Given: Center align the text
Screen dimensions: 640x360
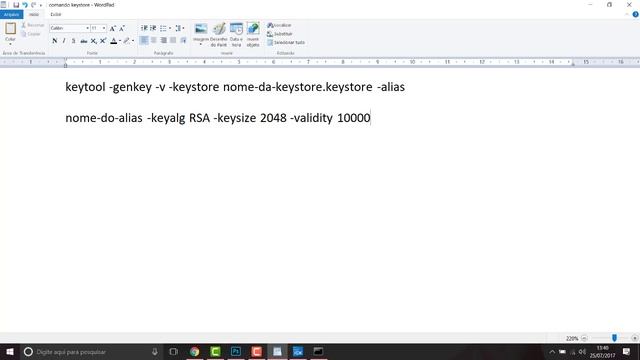Looking at the screenshot, I should [x=154, y=40].
